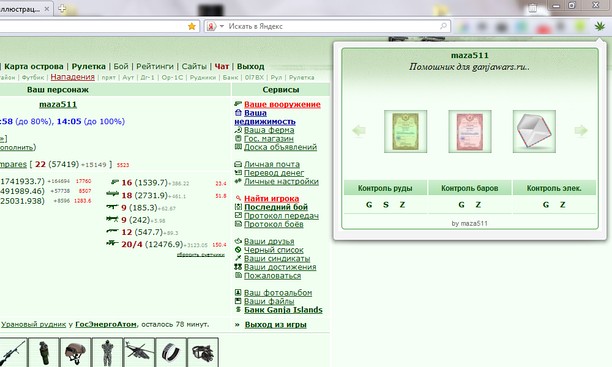Open Ваши друзья link

pos(269,241)
